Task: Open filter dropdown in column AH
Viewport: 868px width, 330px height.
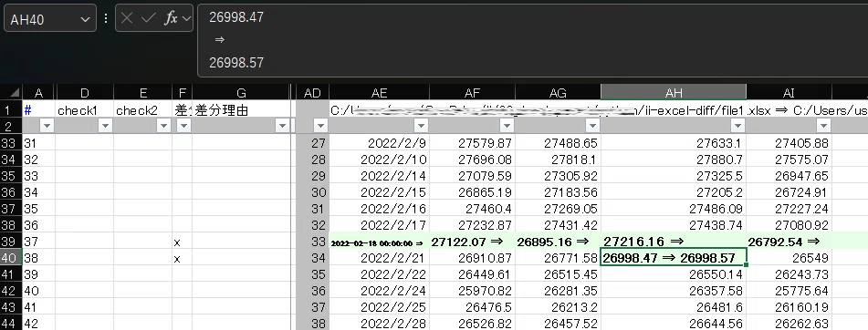Action: click(737, 126)
